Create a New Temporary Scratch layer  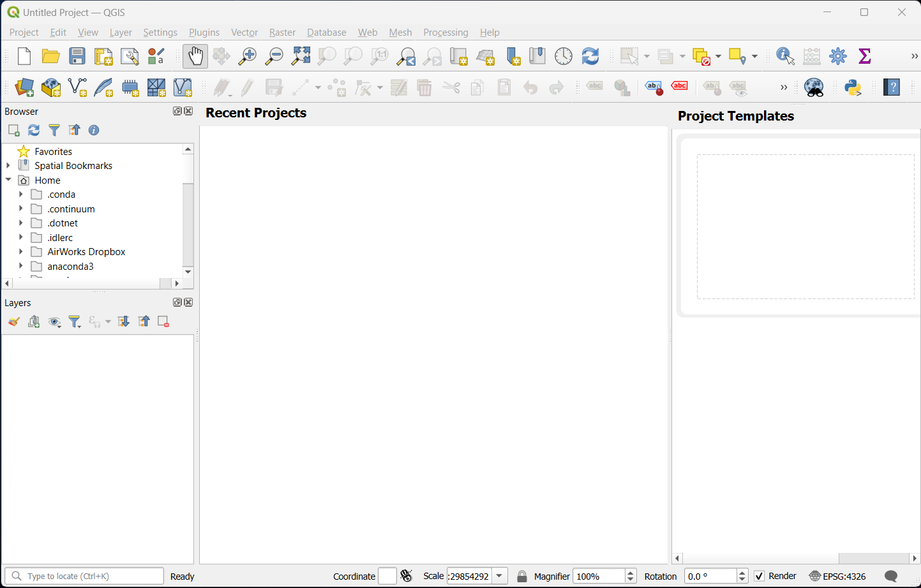tap(130, 87)
